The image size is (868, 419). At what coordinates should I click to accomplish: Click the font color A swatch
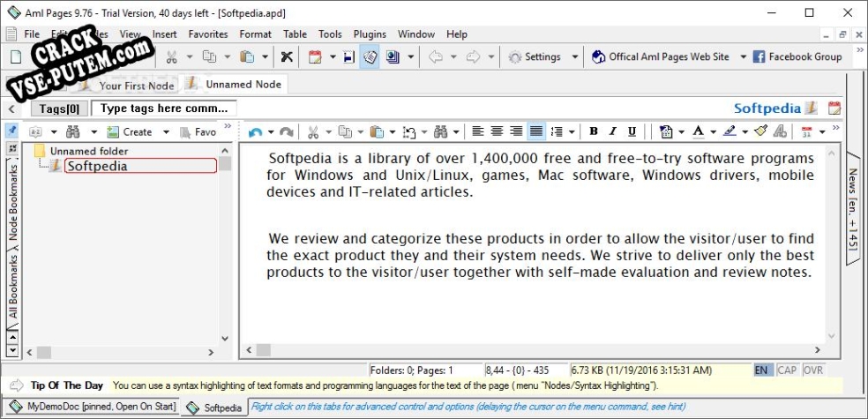click(x=699, y=131)
